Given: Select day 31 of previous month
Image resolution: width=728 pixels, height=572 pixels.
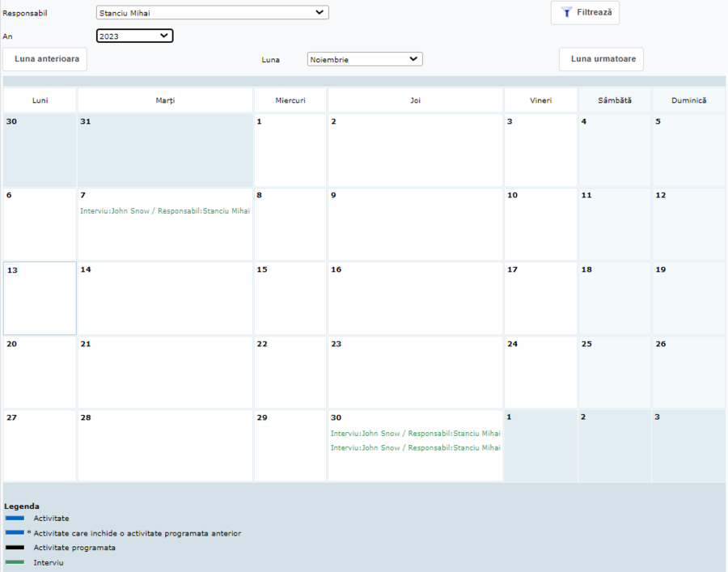Looking at the screenshot, I should point(165,150).
